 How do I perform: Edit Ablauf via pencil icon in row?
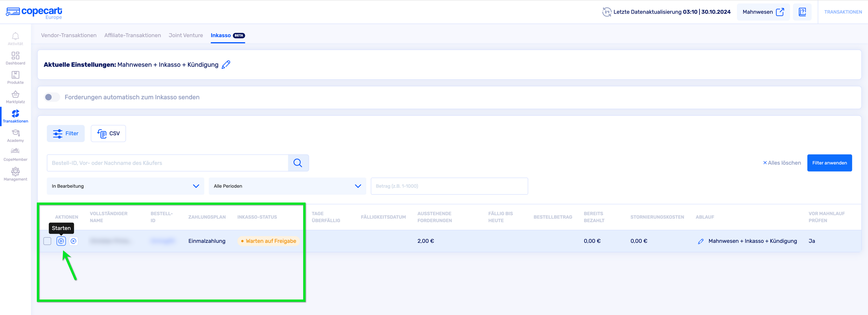701,241
